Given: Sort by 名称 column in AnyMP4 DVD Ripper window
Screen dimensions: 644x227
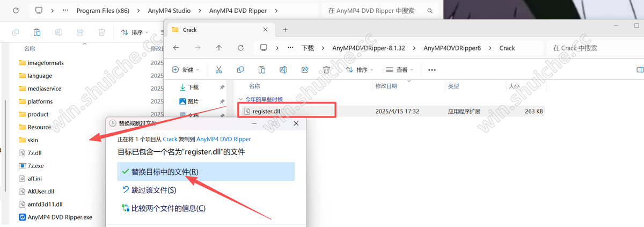Looking at the screenshot, I should tap(30, 48).
